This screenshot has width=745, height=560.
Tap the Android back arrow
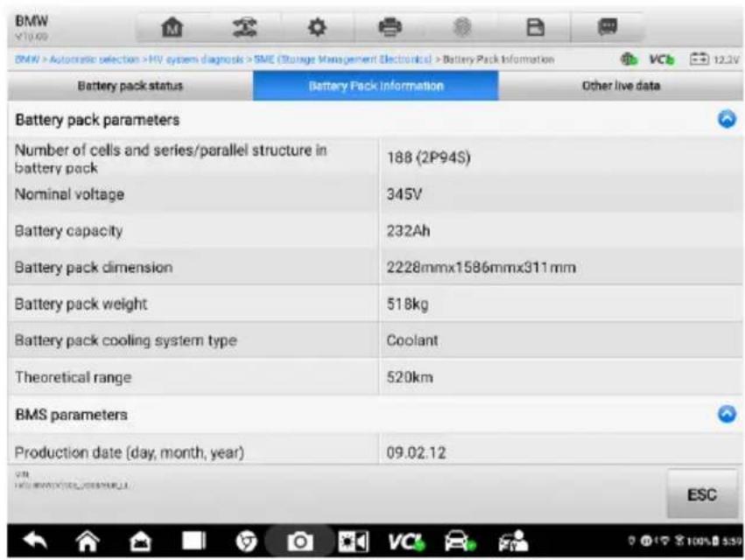(35, 541)
